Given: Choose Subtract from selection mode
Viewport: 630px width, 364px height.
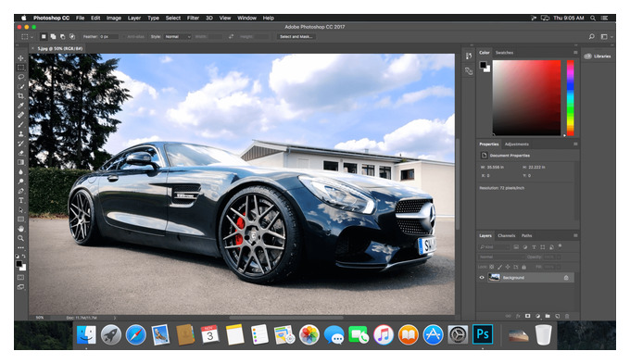Looking at the screenshot, I should (63, 36).
